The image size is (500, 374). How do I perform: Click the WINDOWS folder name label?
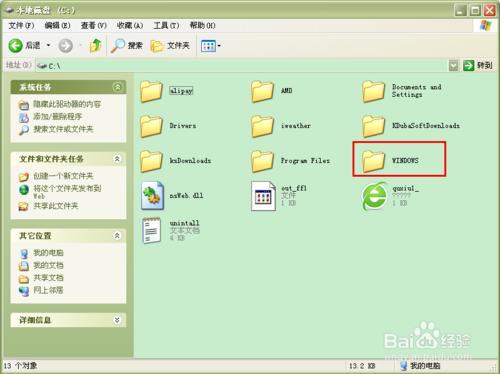tap(405, 161)
